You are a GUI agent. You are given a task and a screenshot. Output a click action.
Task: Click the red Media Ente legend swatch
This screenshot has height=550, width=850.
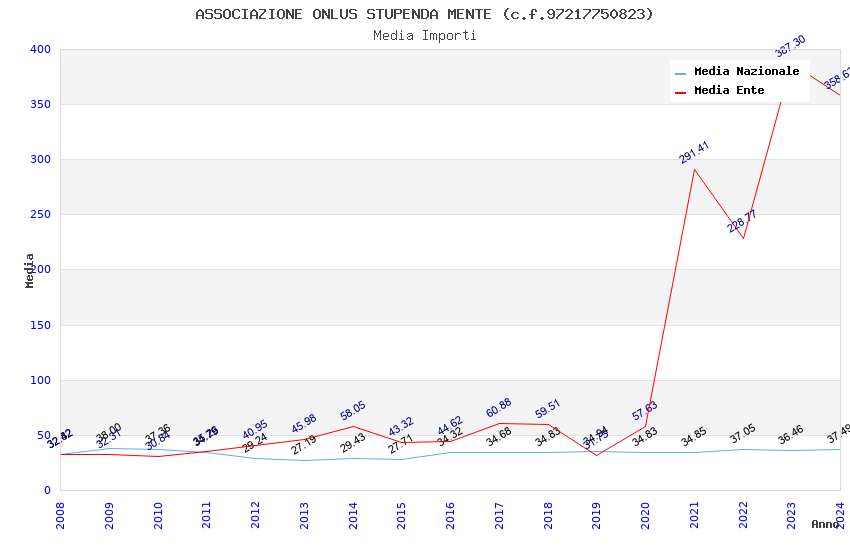click(681, 92)
